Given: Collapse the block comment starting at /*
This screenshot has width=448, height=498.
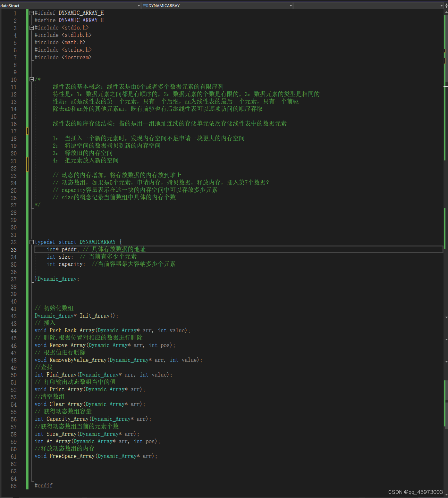Looking at the screenshot, I should pos(31,79).
